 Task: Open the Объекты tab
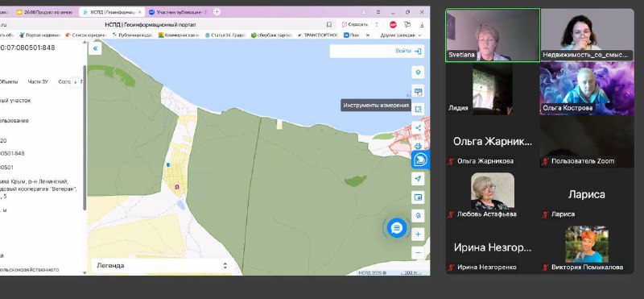point(8,82)
